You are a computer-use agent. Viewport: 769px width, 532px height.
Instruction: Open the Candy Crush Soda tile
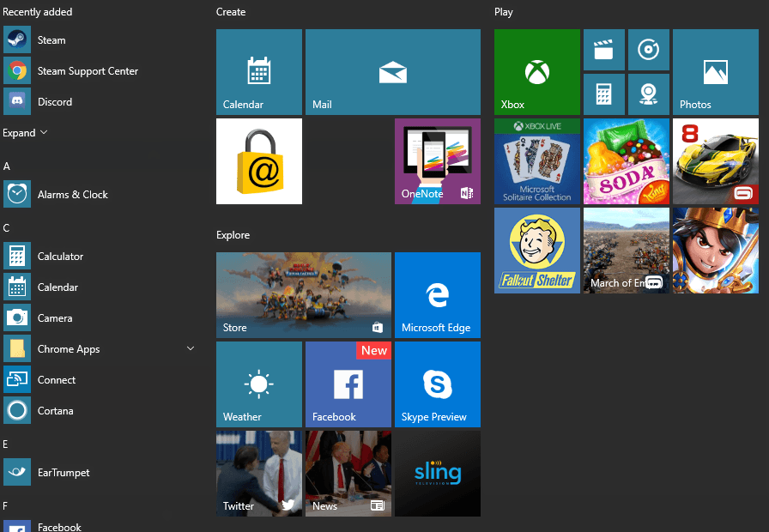click(626, 161)
